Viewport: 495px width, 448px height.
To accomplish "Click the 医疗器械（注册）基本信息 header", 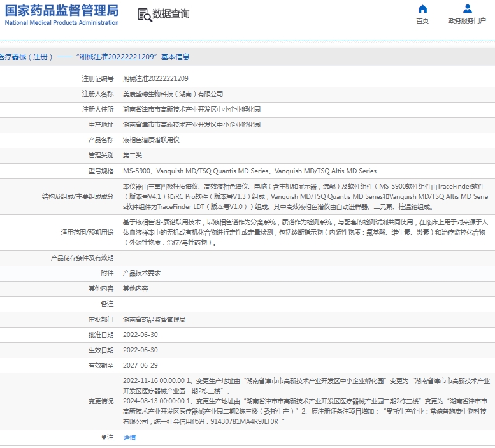I will [94, 57].
